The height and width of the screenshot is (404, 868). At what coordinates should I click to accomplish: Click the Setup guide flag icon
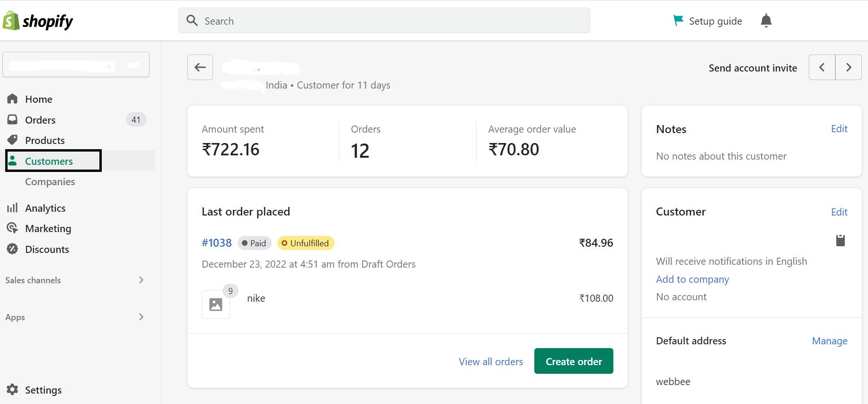pyautogui.click(x=678, y=20)
